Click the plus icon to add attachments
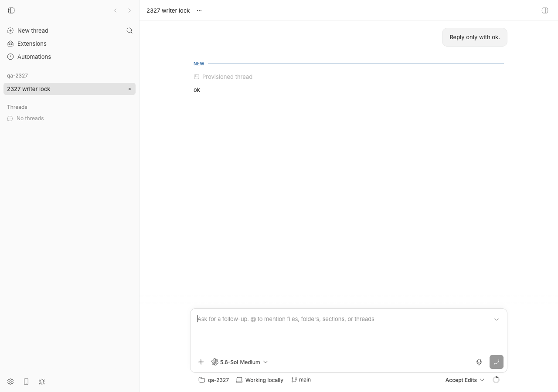Screen dimensions: 558x392 [x=201, y=362]
